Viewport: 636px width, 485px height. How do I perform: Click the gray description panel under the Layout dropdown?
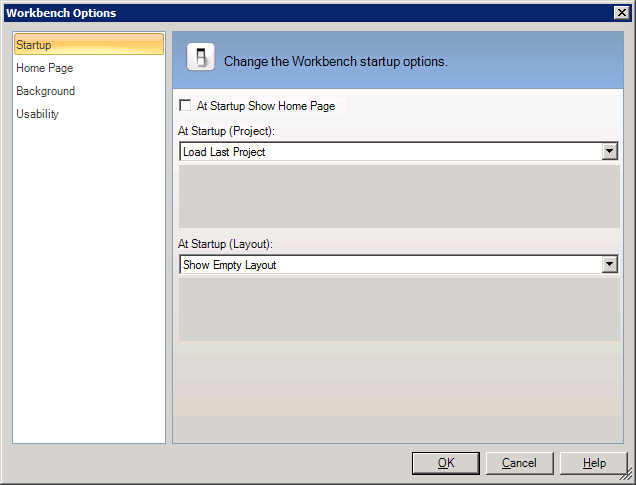click(399, 309)
